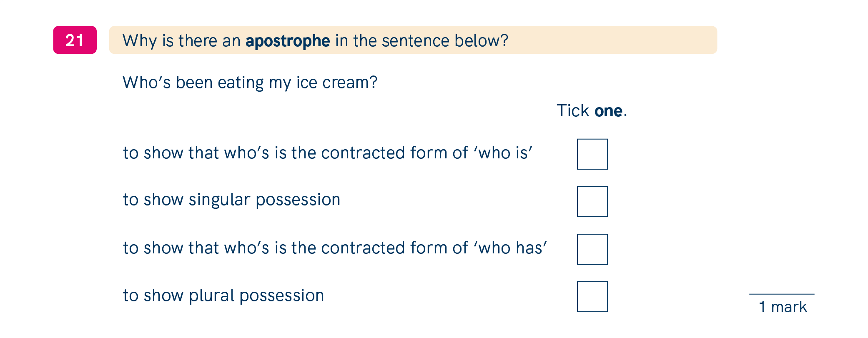
Task: Click the sentence 'Who's been eating my ice cream?'
Action: click(250, 83)
